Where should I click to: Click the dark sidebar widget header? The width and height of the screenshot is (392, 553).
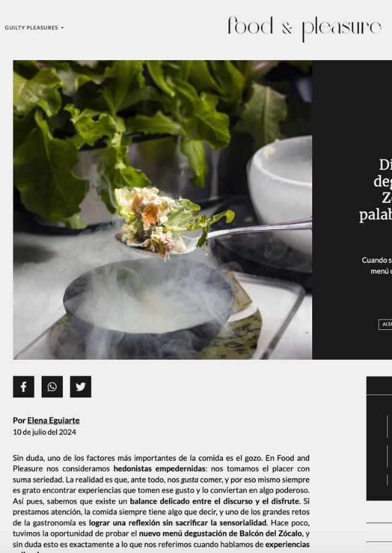[379, 385]
